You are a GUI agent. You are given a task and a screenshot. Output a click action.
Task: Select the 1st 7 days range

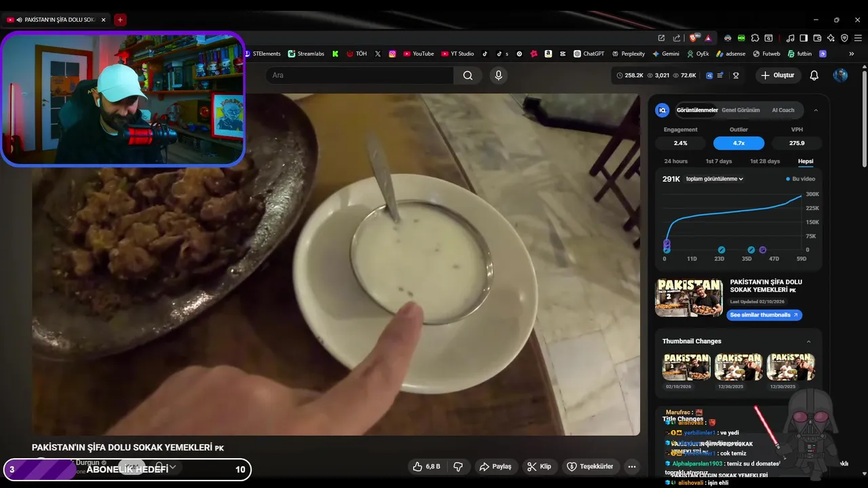pyautogui.click(x=719, y=161)
